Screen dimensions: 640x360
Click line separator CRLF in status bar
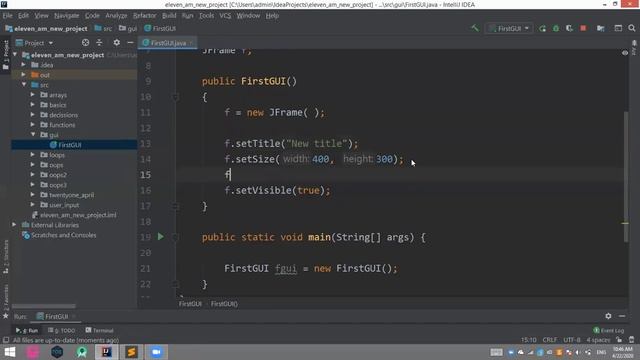(550, 340)
